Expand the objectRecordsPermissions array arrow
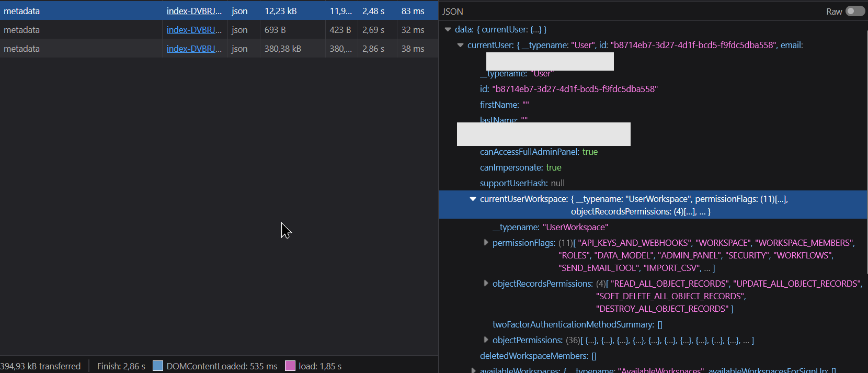The width and height of the screenshot is (868, 373). point(486,284)
